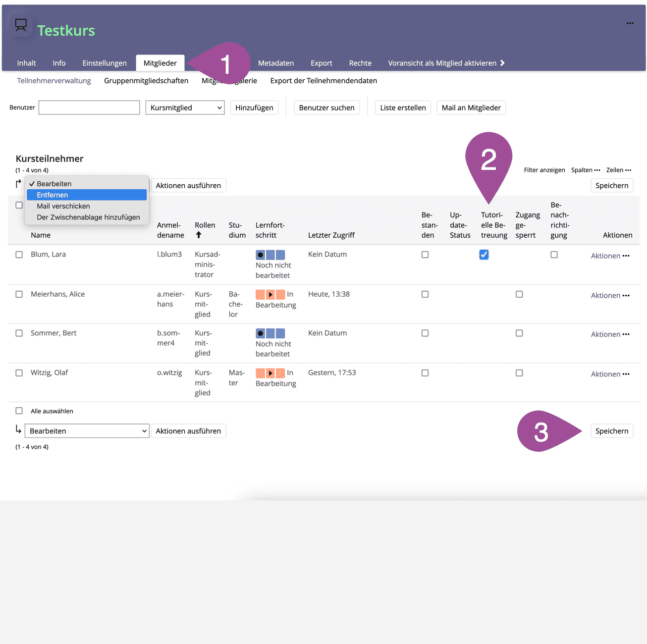Click into the Benutzer text field
The image size is (647, 644).
pos(89,107)
